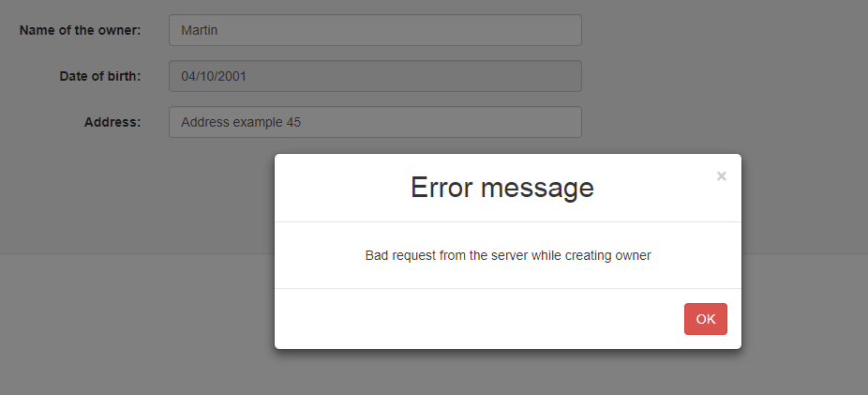Click the dimmed backdrop below the error dialog
This screenshot has width=868, height=395.
point(506,373)
